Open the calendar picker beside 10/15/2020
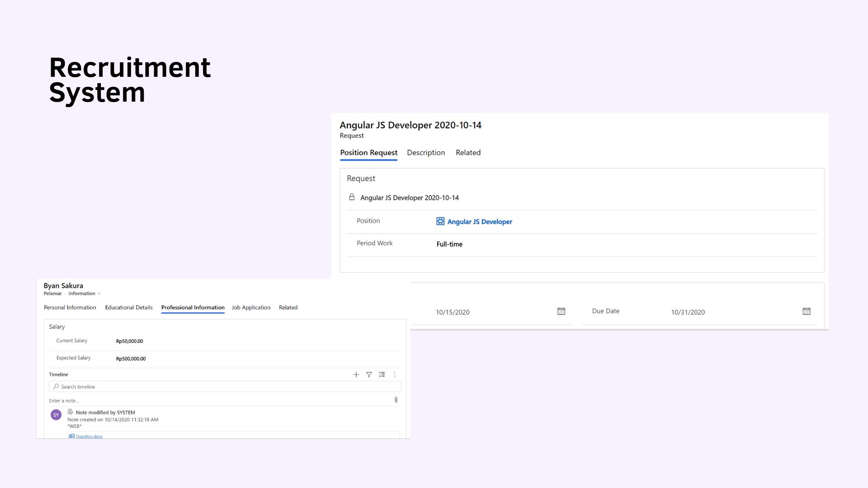Viewport: 868px width, 488px height. [x=561, y=311]
